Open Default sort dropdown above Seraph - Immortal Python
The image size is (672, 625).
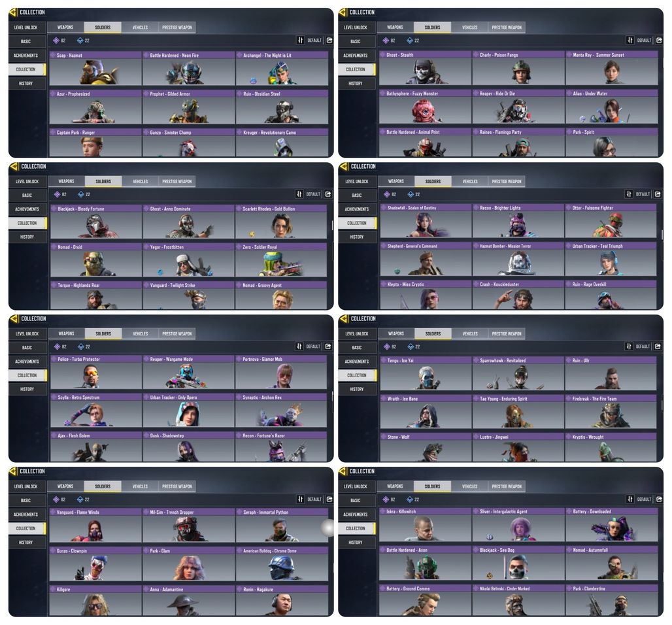[x=314, y=499]
